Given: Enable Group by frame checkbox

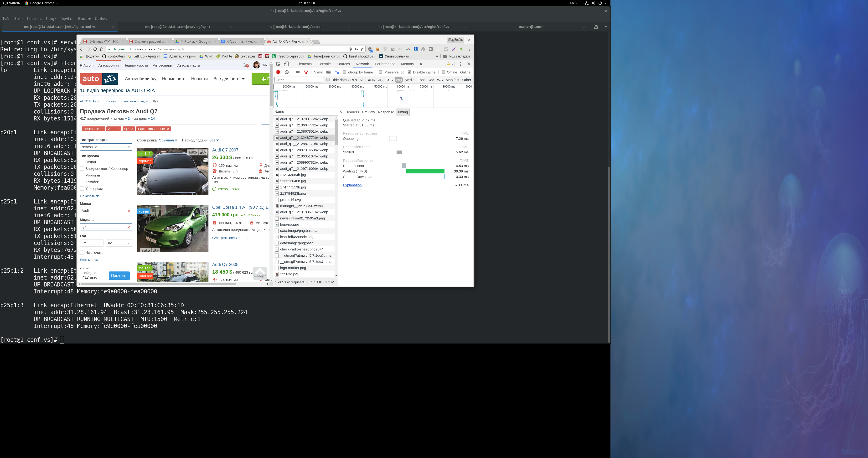Looking at the screenshot, I should click(x=344, y=72).
